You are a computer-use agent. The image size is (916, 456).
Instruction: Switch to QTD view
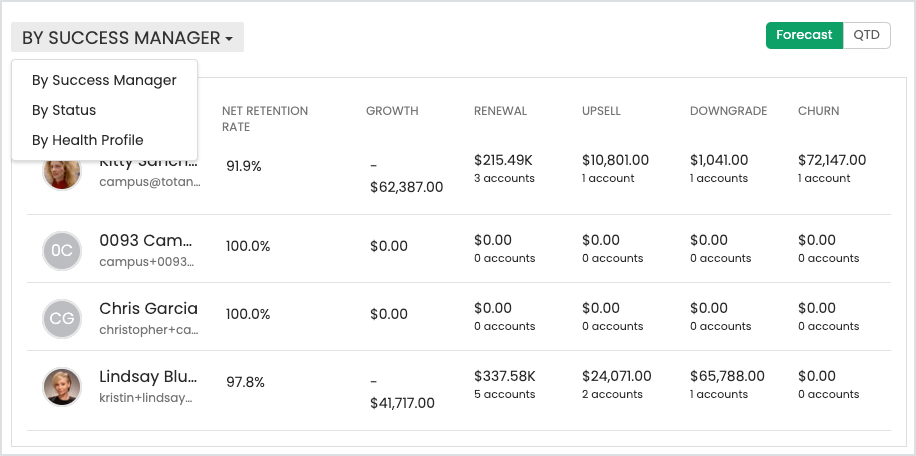click(866, 35)
